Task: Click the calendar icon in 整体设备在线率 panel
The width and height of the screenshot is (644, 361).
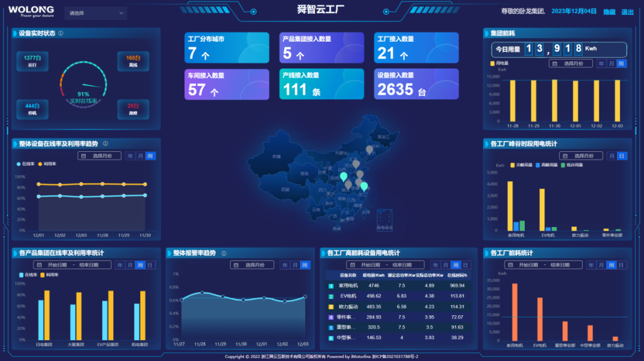Action: 83,155
